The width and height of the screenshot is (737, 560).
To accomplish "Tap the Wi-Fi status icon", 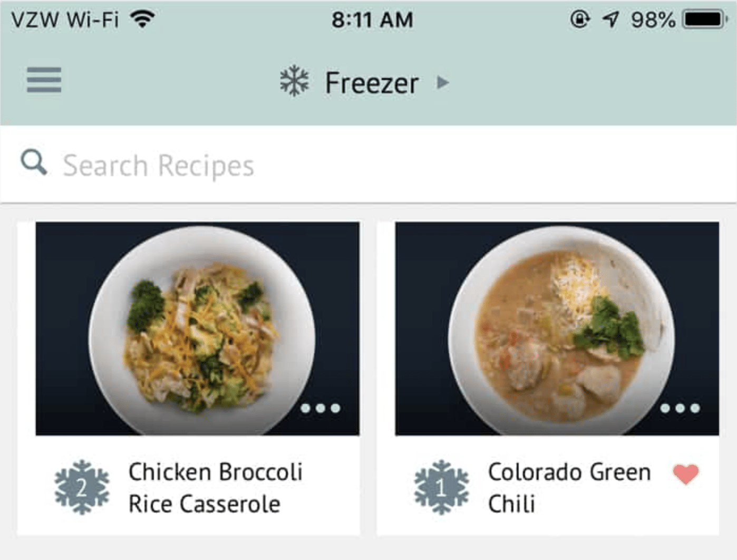I will pyautogui.click(x=142, y=20).
